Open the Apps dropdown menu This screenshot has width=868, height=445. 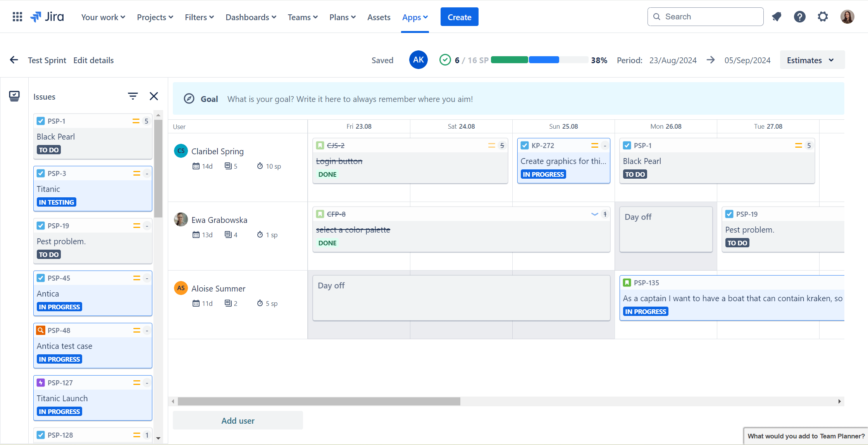pos(415,17)
